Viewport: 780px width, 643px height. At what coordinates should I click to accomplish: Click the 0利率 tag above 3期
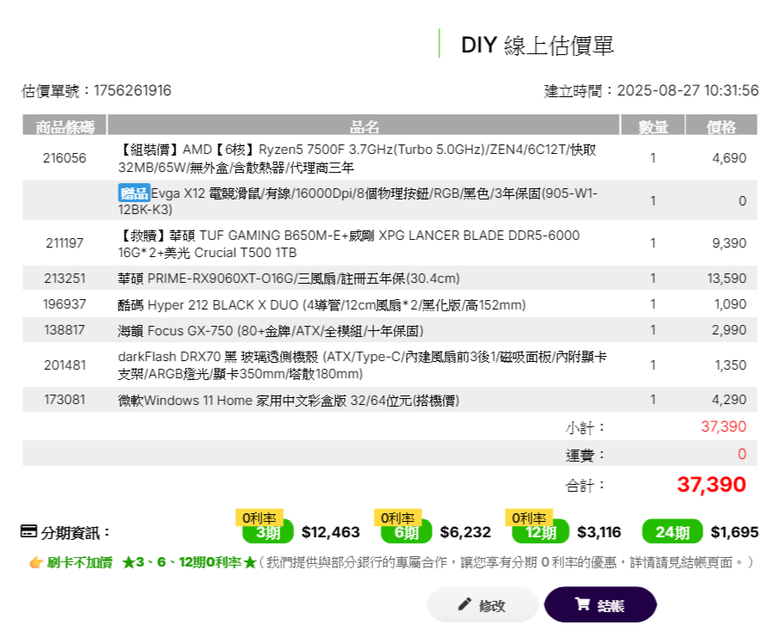point(259,517)
